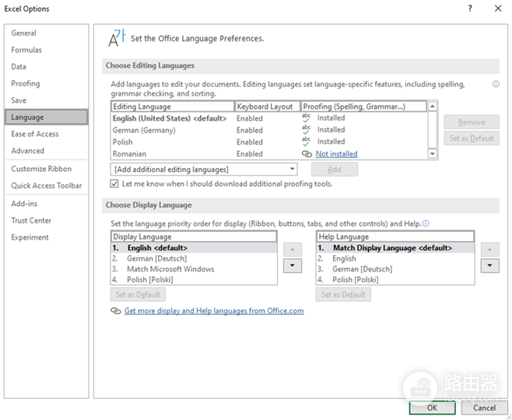Select German [Deutsch] in Display Language list
512x420 pixels.
tap(194, 258)
